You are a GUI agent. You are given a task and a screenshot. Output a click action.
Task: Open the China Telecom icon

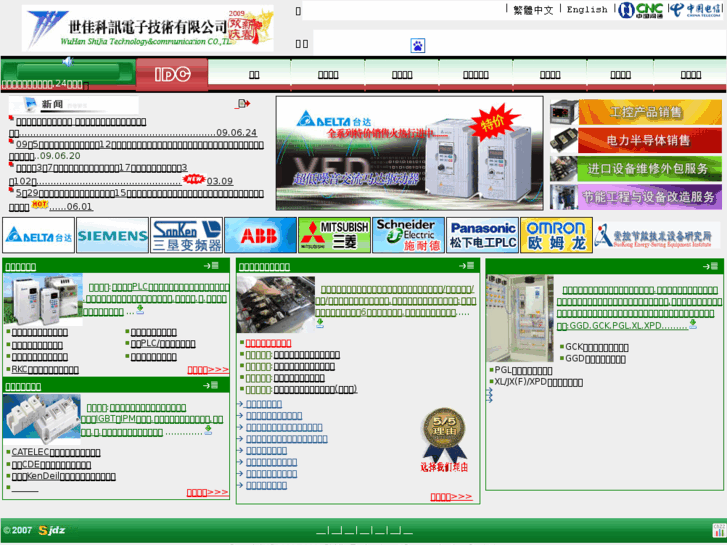[x=695, y=10]
